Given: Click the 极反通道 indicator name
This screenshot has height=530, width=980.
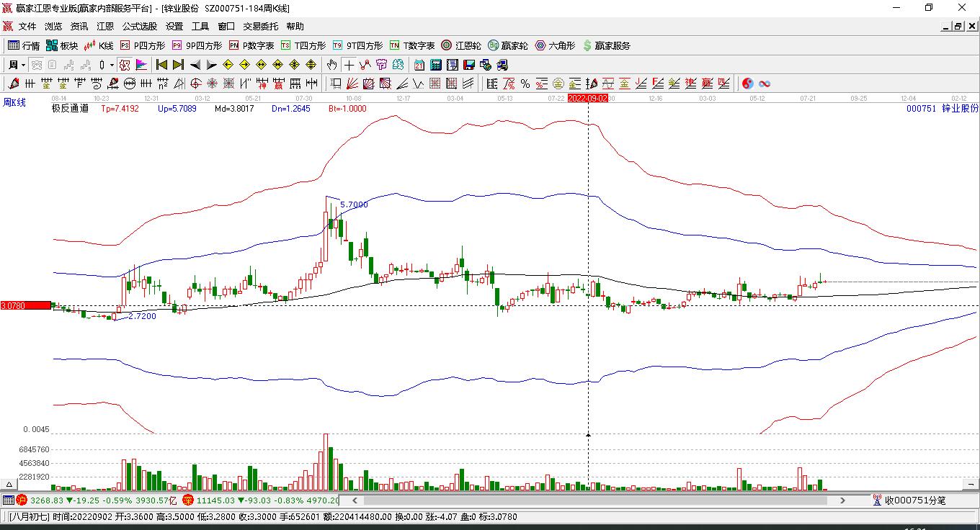Looking at the screenshot, I should click(x=71, y=109).
